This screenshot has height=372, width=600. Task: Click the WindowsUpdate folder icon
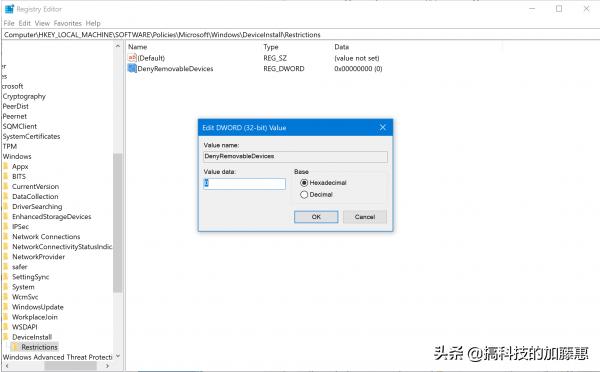coord(6,307)
